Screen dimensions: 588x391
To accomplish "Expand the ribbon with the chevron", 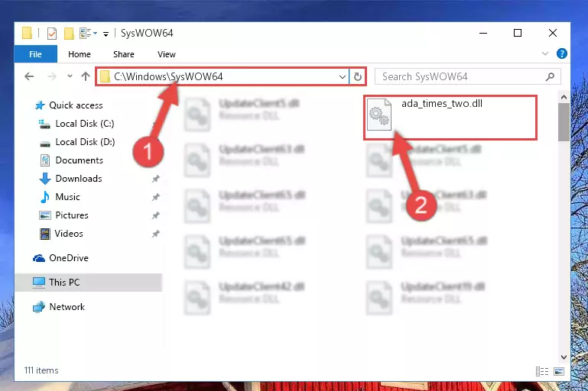I will (545, 54).
